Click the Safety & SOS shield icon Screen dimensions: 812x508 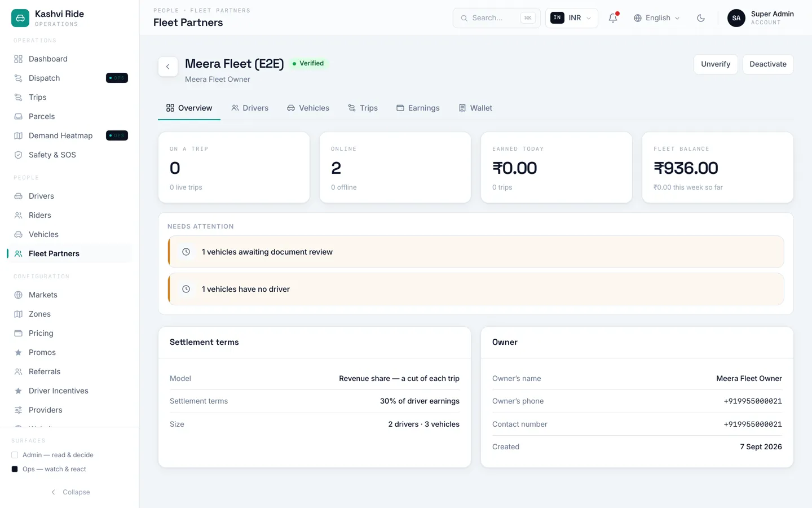19,155
